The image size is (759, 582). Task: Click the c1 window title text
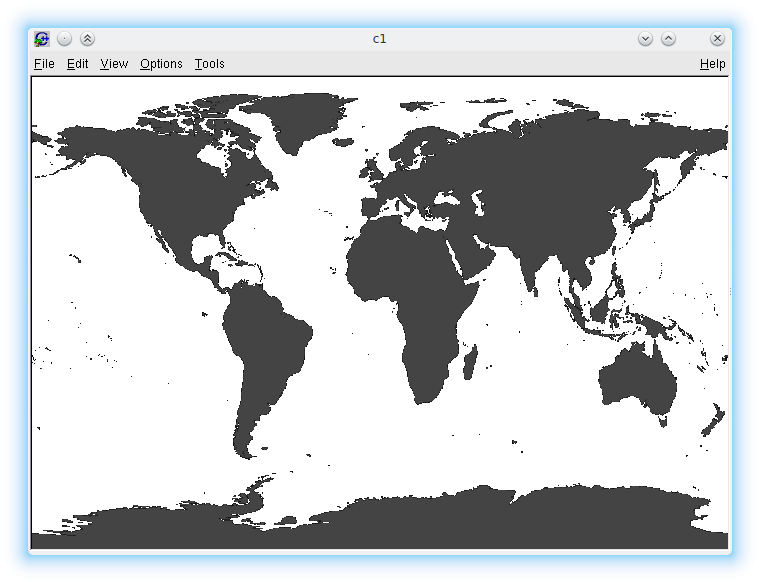pyautogui.click(x=380, y=39)
